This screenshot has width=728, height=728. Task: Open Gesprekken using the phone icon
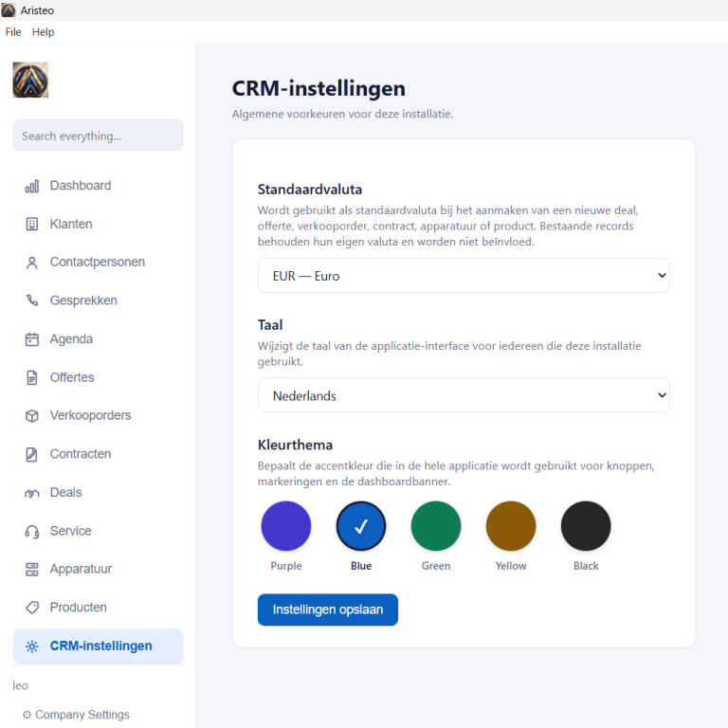(31, 300)
